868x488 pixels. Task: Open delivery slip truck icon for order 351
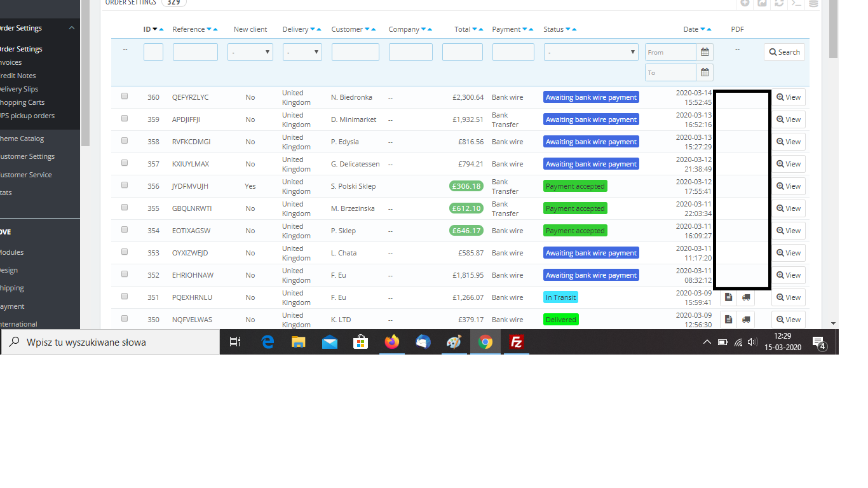(x=746, y=297)
